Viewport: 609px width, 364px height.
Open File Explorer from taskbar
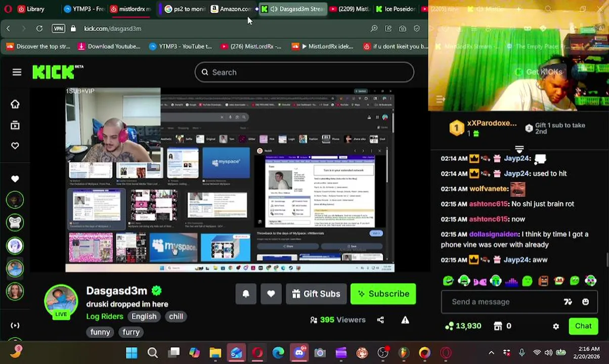point(215,353)
